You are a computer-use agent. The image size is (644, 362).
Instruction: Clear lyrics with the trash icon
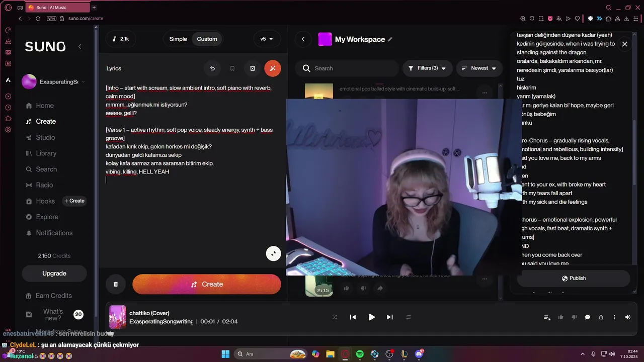click(253, 68)
